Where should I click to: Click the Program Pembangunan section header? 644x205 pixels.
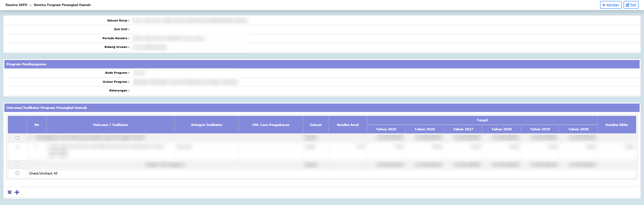click(x=26, y=64)
